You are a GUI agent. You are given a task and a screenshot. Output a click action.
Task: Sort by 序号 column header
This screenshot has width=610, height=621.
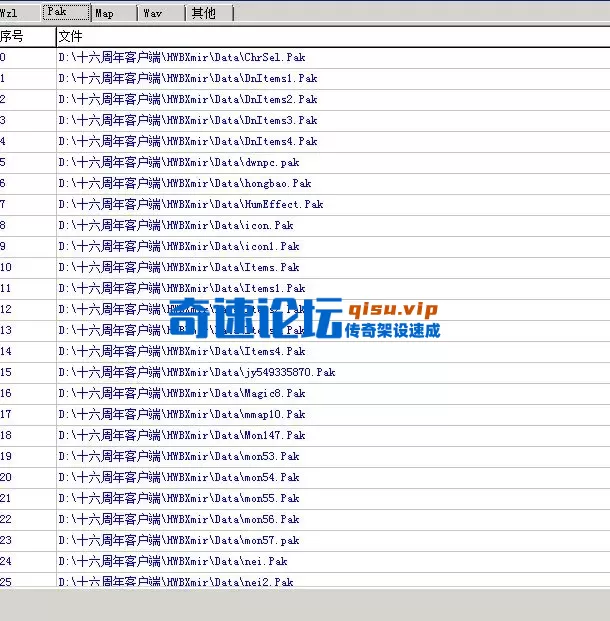28,37
